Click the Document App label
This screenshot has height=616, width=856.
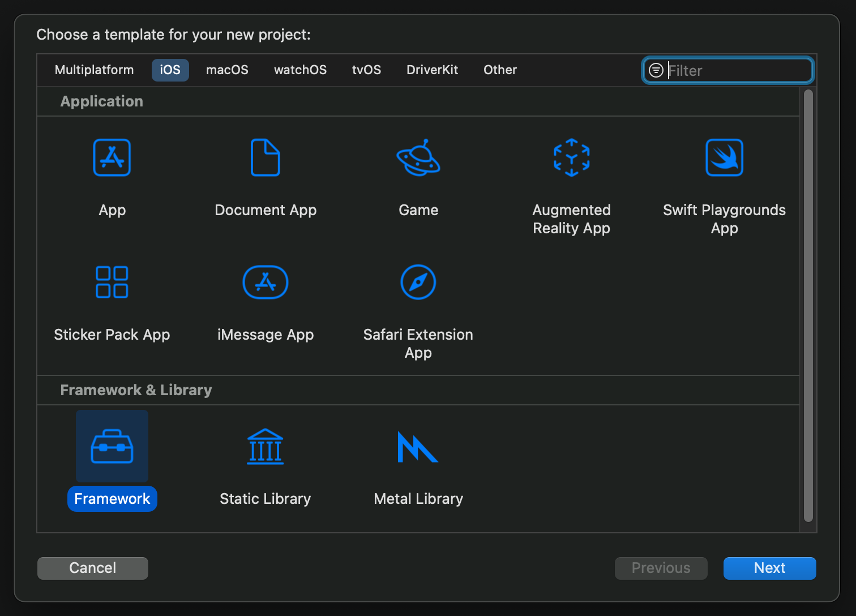click(x=266, y=210)
